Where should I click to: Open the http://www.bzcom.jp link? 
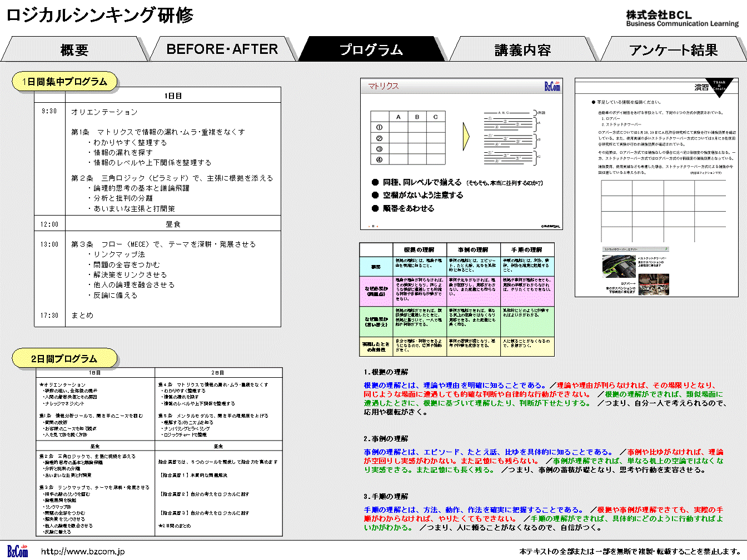pyautogui.click(x=83, y=552)
